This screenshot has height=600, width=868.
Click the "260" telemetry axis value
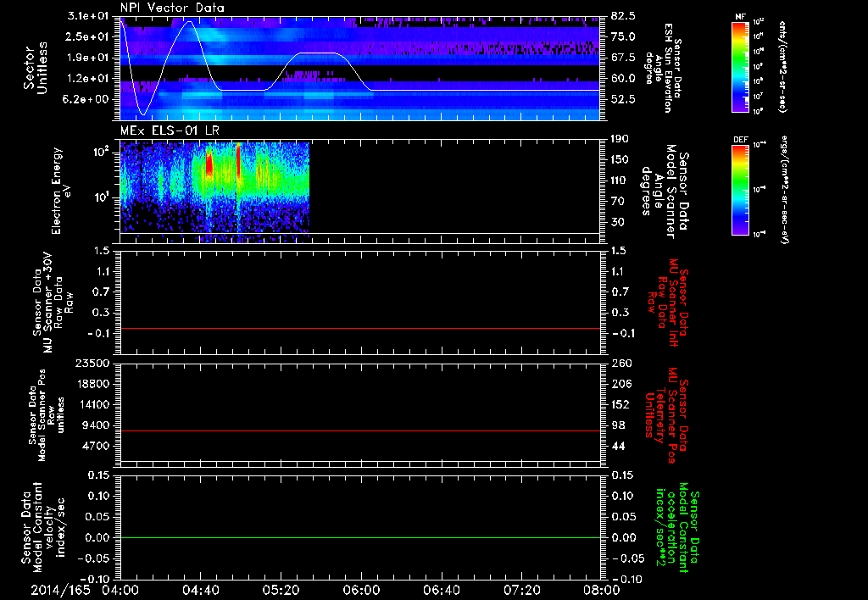click(620, 364)
